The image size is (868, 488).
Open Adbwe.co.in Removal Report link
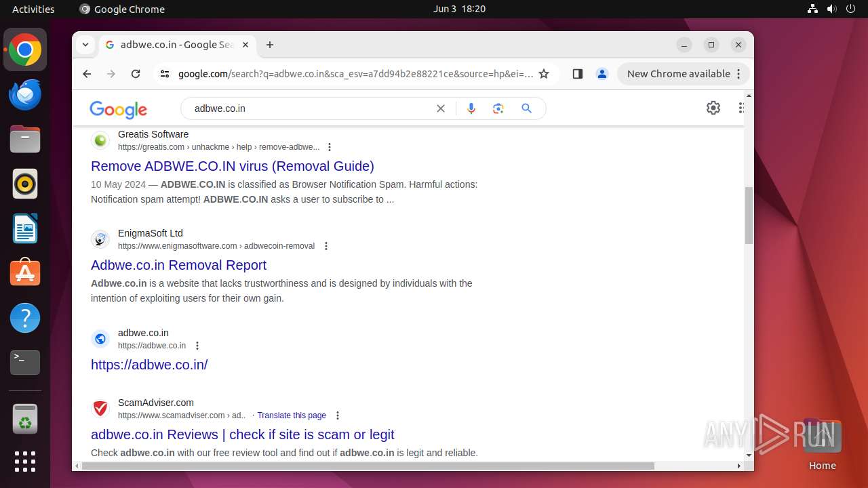click(x=178, y=265)
